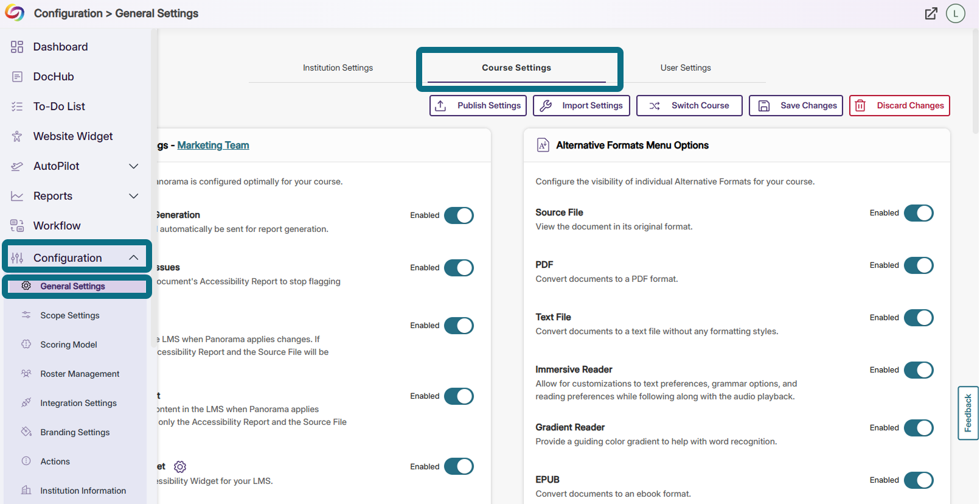Screen dimensions: 980x504
Task: Click the Roster Management people icon
Action: [26, 373]
